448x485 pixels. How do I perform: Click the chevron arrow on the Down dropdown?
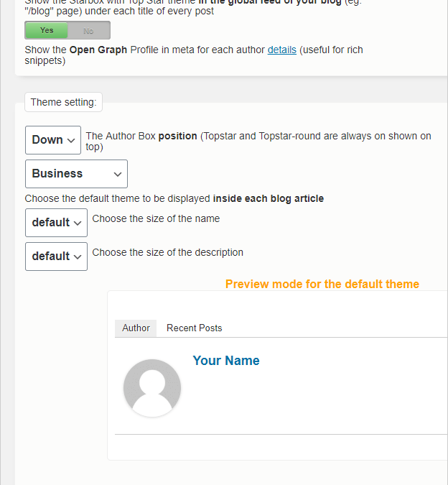(71, 140)
